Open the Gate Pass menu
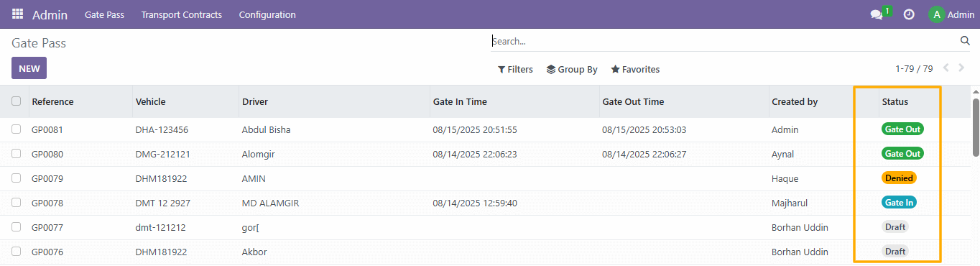The image size is (980, 266). pos(104,14)
